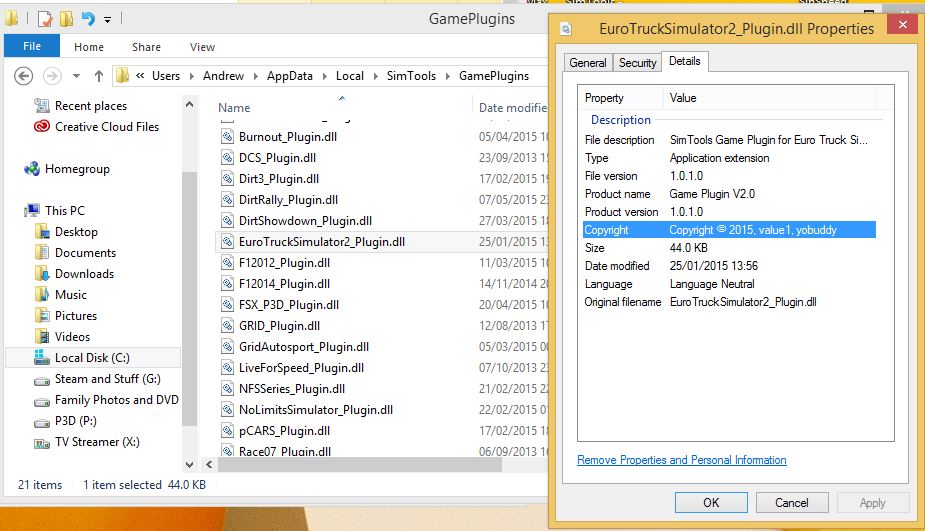Click the Homegroup icon in navigation pane

click(x=32, y=169)
